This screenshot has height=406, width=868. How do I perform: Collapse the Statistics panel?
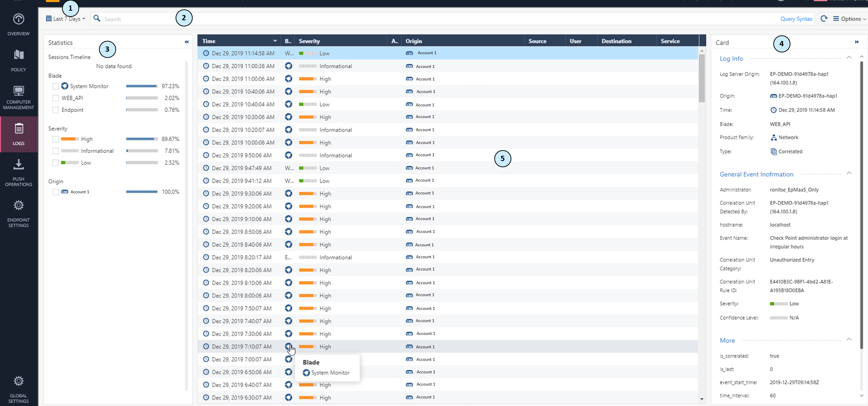tap(186, 42)
